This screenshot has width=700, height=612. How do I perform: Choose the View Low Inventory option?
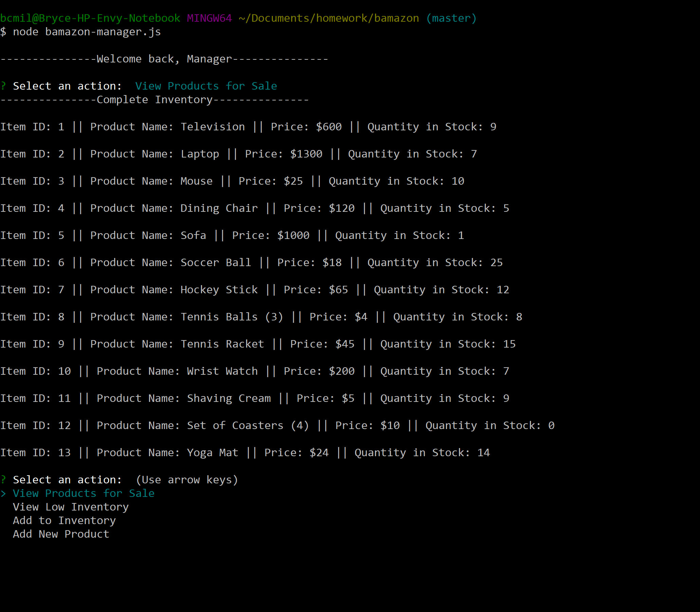[71, 507]
